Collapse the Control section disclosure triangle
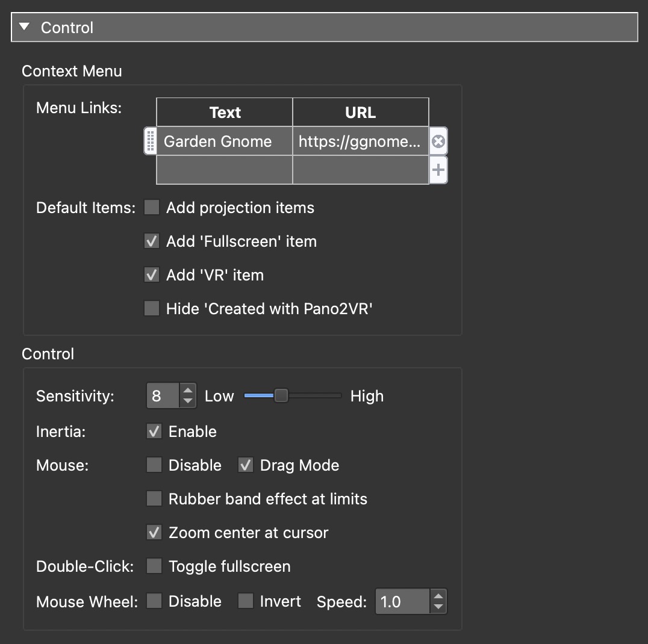The height and width of the screenshot is (644, 648). coord(24,27)
